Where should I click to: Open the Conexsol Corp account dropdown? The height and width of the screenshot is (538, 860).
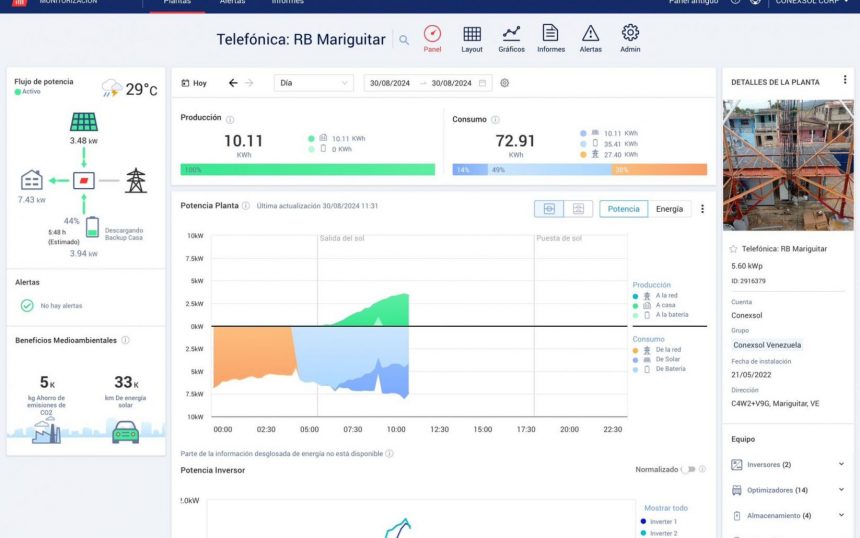click(812, 2)
